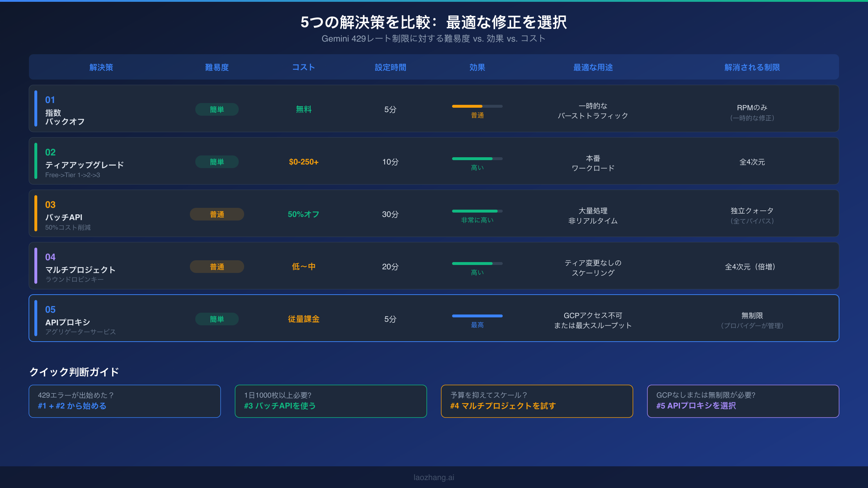Click the 簡単 badge in APIプロキシ row
The height and width of the screenshot is (488, 868).
(217, 319)
